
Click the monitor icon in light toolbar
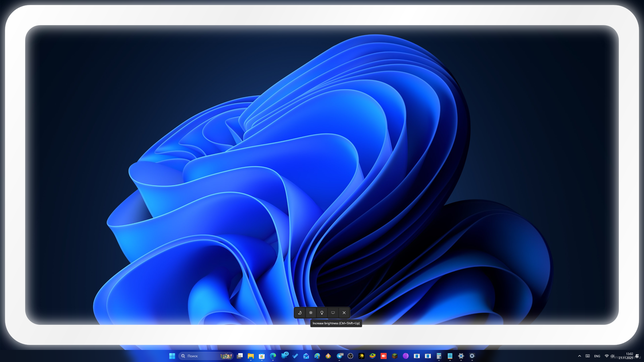pyautogui.click(x=333, y=313)
